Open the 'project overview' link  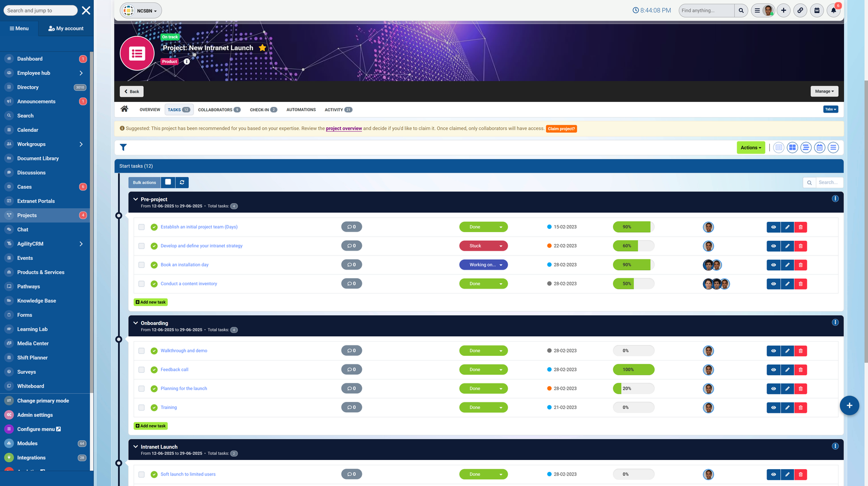coord(344,129)
